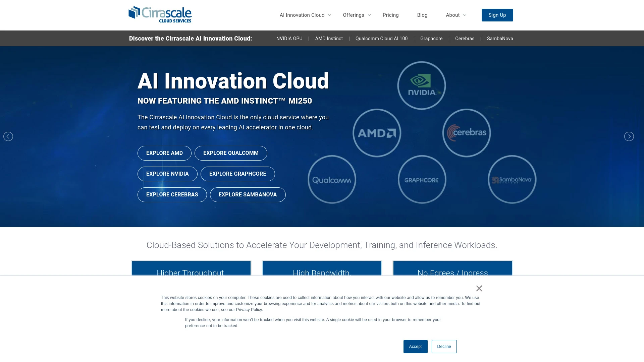The width and height of the screenshot is (644, 362).
Task: Click the Qualcomm logo icon
Action: (332, 179)
